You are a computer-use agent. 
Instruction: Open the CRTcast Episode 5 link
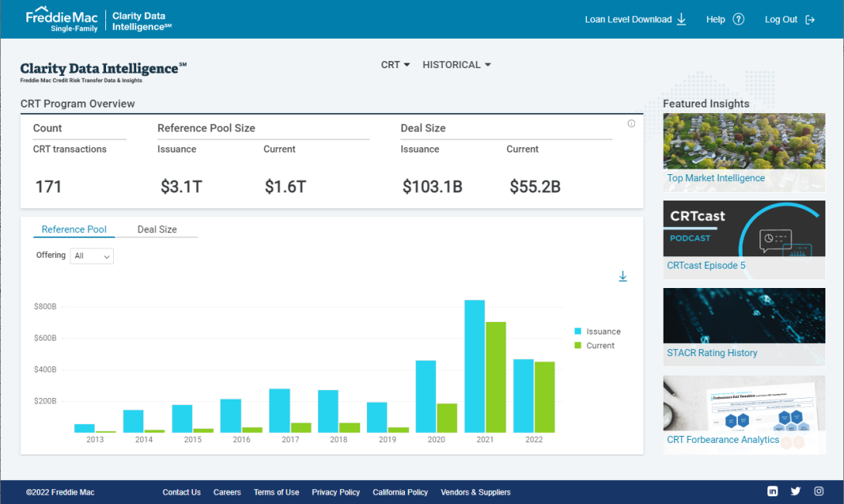[x=705, y=266]
